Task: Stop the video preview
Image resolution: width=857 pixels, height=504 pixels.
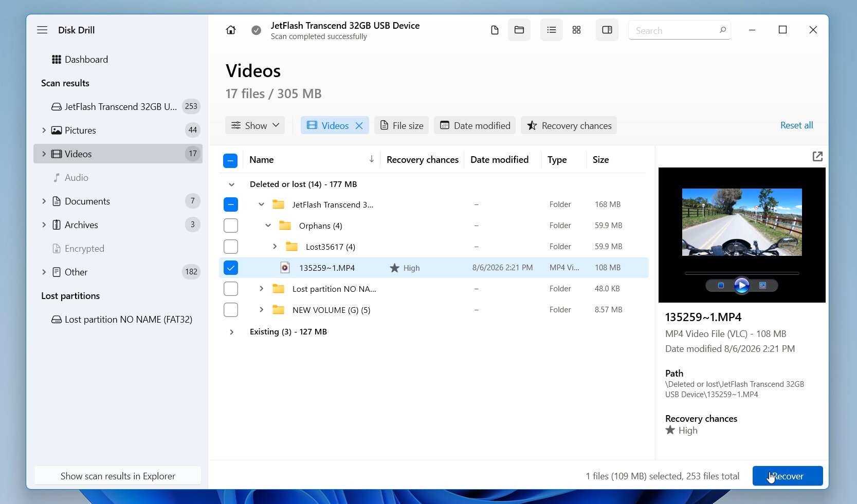Action: click(x=721, y=285)
